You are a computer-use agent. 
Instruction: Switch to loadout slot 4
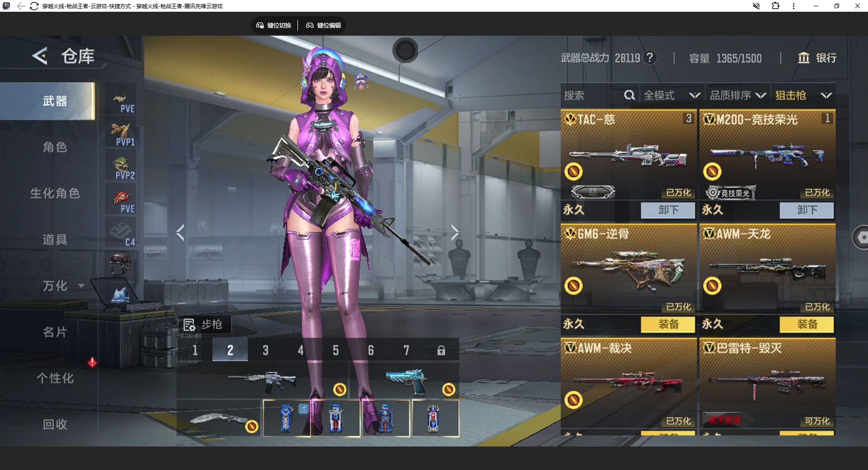click(x=301, y=350)
